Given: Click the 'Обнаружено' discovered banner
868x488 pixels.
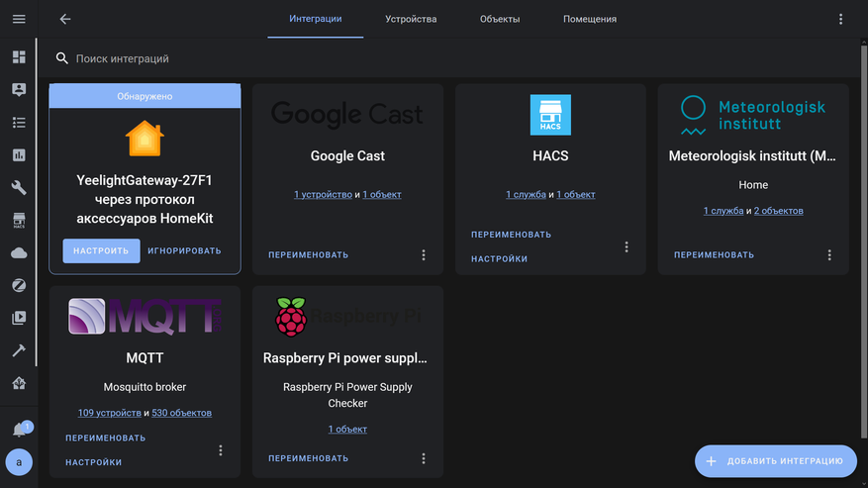Looking at the screenshot, I should pyautogui.click(x=145, y=96).
